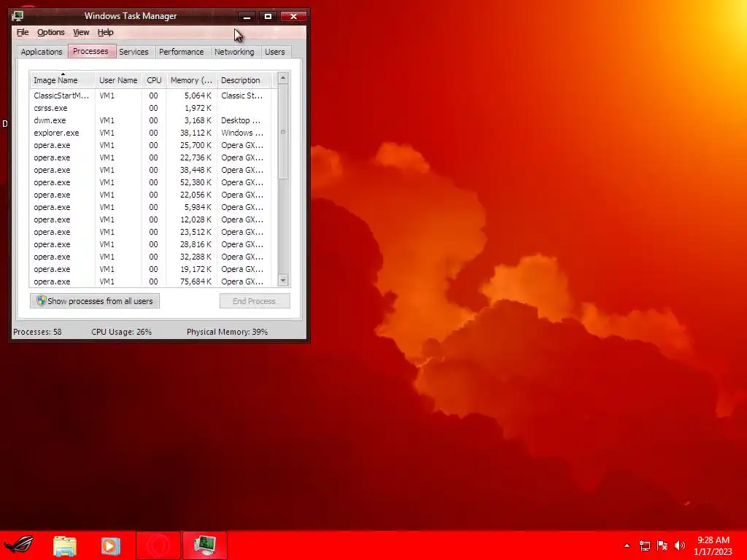Select the ClassicStartM... process row
Screen dimensions: 747x560
pos(150,96)
